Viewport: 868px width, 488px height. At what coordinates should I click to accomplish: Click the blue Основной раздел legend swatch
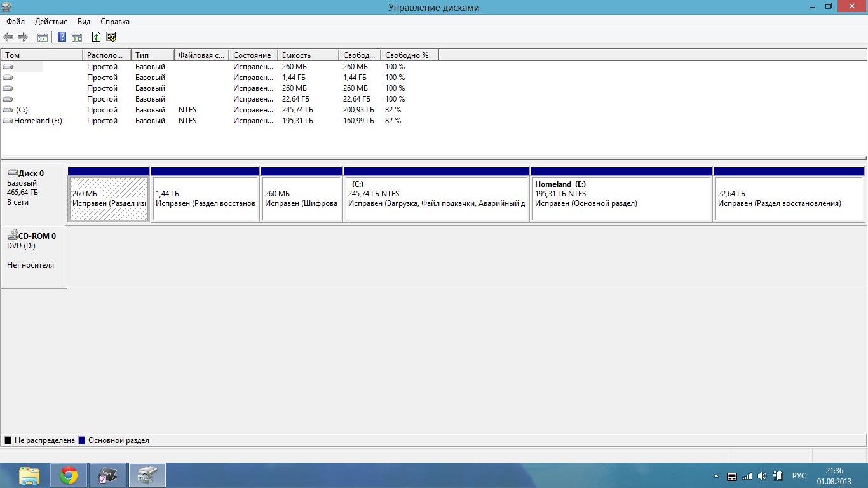pyautogui.click(x=82, y=440)
